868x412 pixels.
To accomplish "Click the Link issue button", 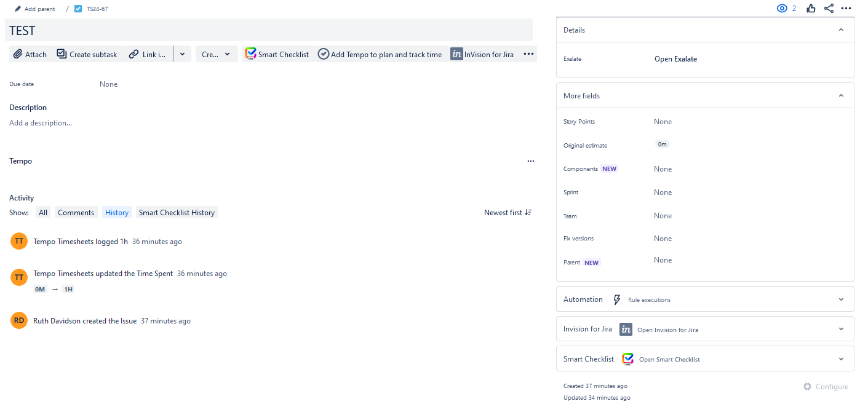I will (148, 54).
